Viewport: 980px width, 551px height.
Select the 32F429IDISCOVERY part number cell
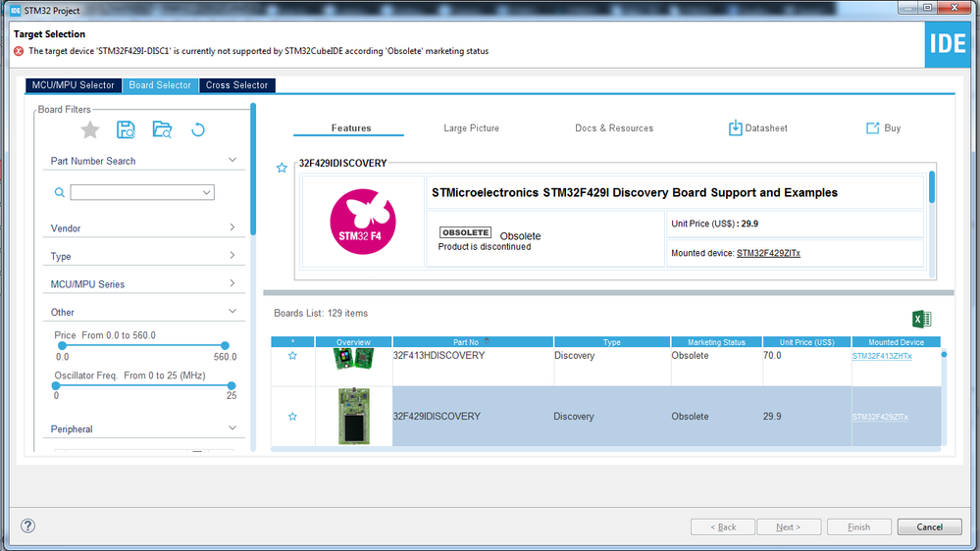point(473,416)
